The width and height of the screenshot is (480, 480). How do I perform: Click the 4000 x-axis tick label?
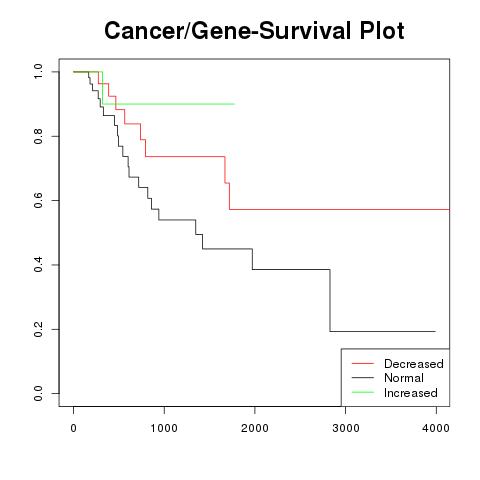tap(436, 428)
